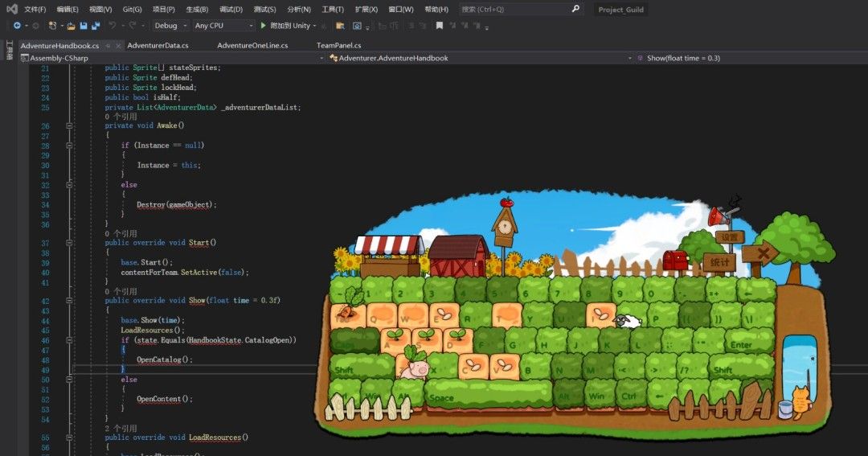Click the bookmark icon in the toolbar

point(439,26)
